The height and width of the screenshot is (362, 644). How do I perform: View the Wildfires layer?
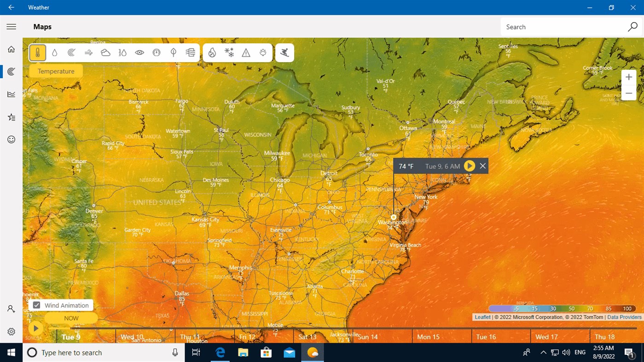[x=212, y=52]
